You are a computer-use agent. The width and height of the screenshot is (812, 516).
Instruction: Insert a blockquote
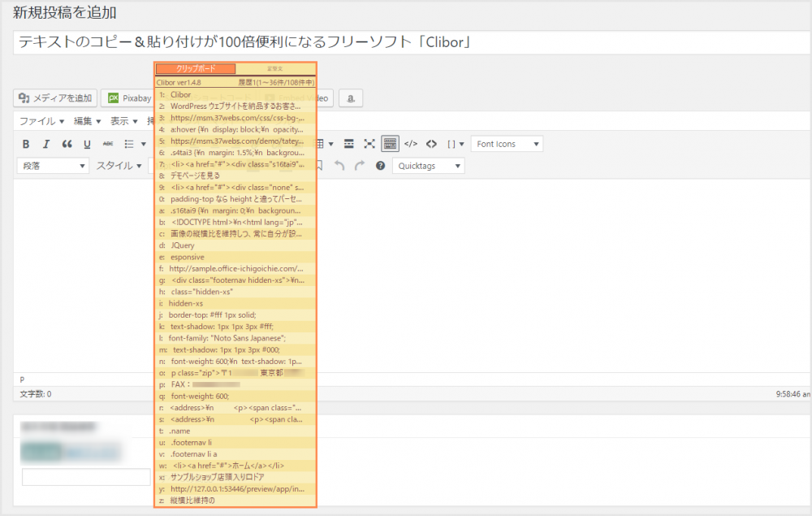click(67, 144)
